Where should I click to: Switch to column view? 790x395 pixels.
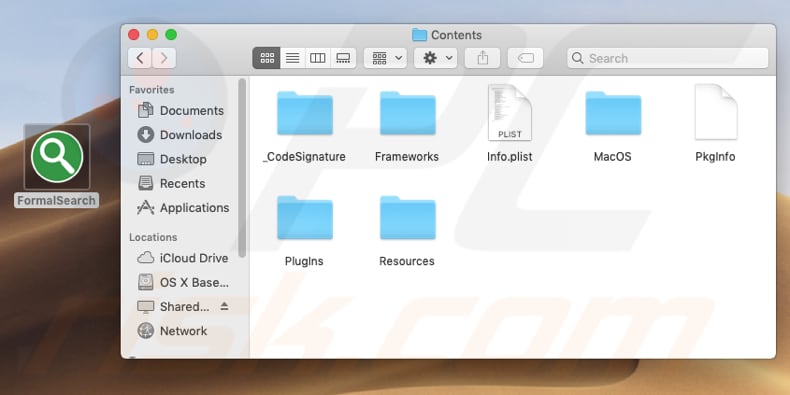pyautogui.click(x=318, y=58)
